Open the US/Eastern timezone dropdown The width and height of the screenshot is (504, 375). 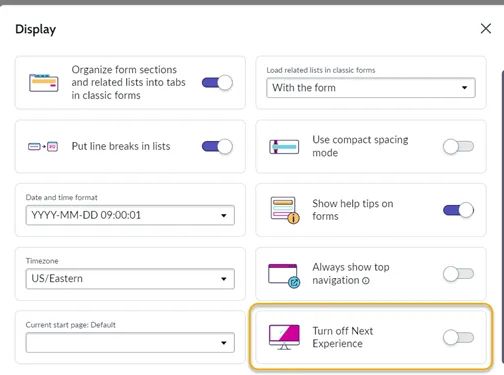[x=130, y=279]
